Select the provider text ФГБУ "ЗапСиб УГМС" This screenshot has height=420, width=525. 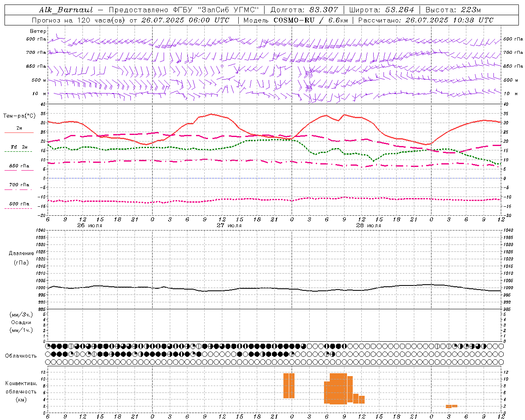(x=215, y=10)
